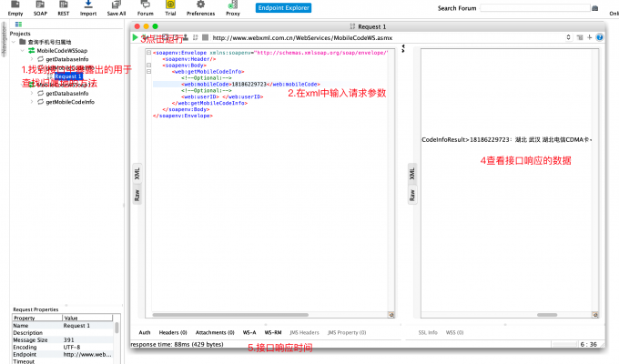619x364 pixels.
Task: Create an Empty project from toolbar
Action: tap(15, 8)
